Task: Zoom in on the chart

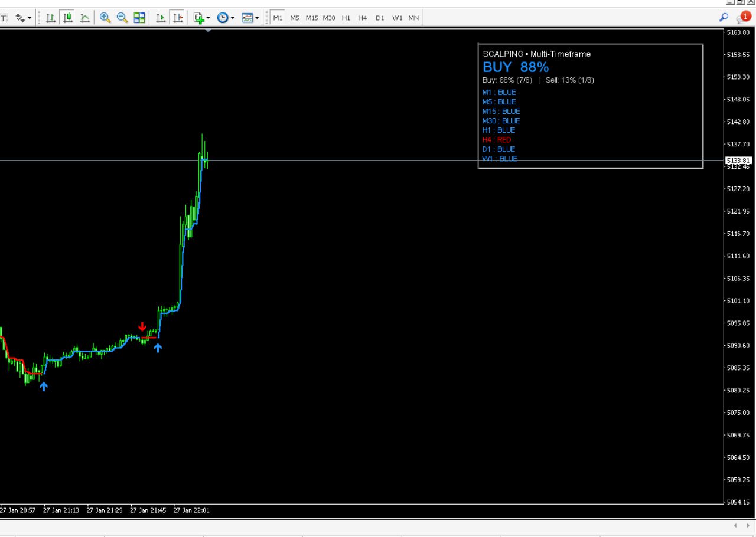Action: pos(105,18)
